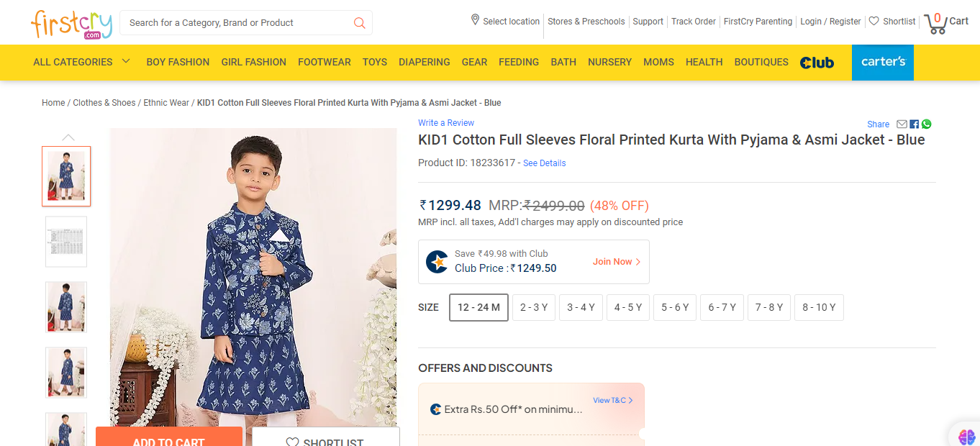Click the Shortlist heart icon in header

[x=874, y=22]
